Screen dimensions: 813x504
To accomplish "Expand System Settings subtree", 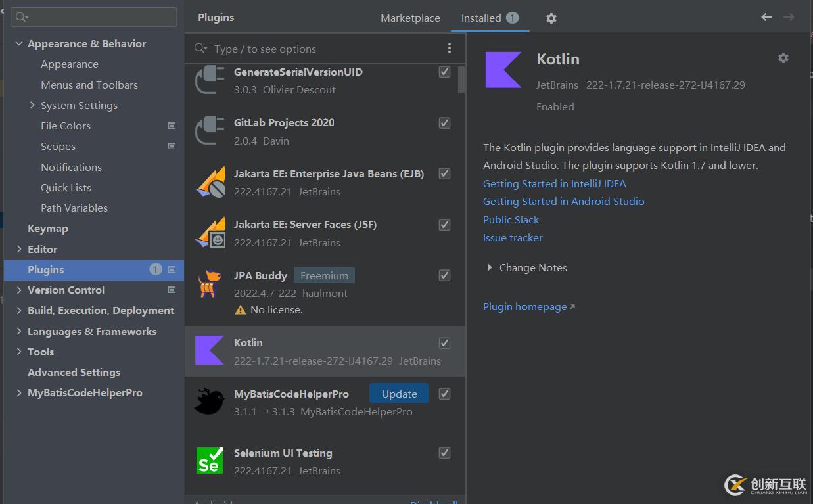I will coord(32,105).
